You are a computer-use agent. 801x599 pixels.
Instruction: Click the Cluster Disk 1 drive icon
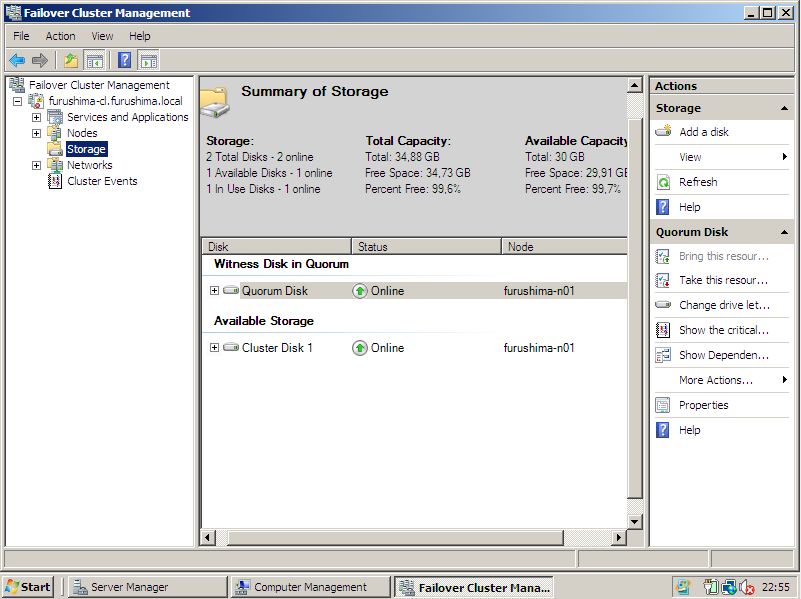click(231, 347)
